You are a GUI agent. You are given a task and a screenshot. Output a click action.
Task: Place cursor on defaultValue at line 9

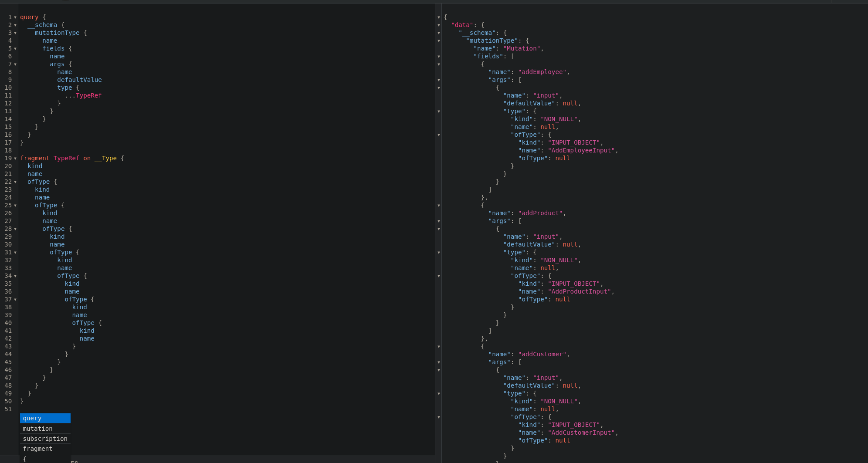[x=79, y=80]
